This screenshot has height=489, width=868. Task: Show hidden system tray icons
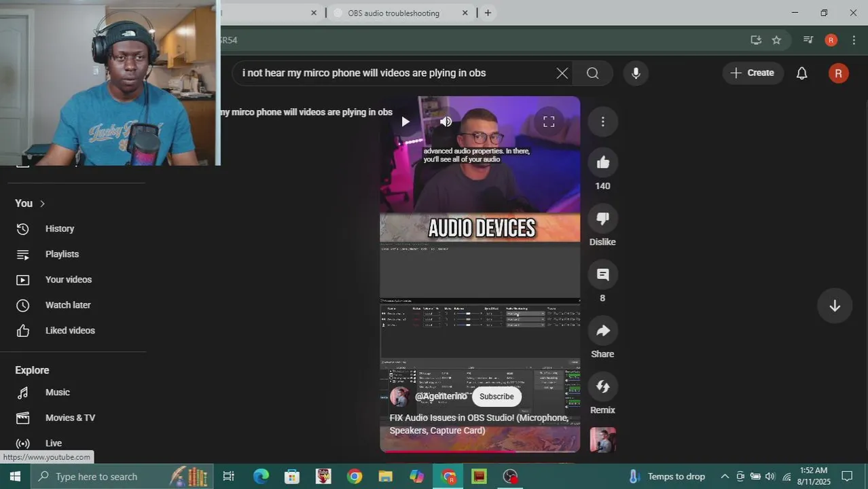pos(725,477)
